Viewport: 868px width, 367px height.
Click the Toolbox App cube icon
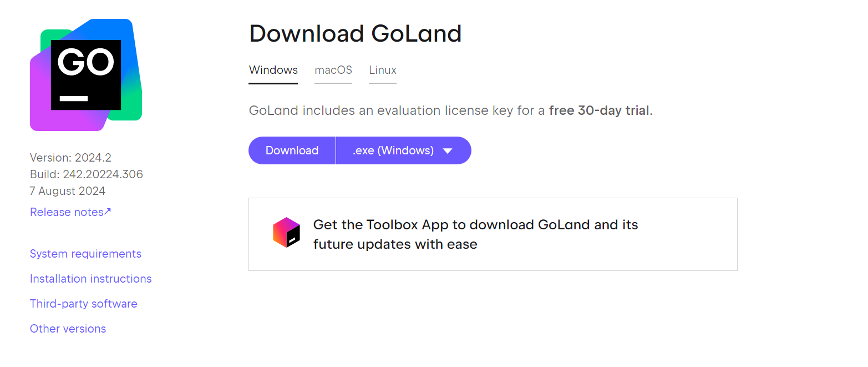click(x=286, y=233)
